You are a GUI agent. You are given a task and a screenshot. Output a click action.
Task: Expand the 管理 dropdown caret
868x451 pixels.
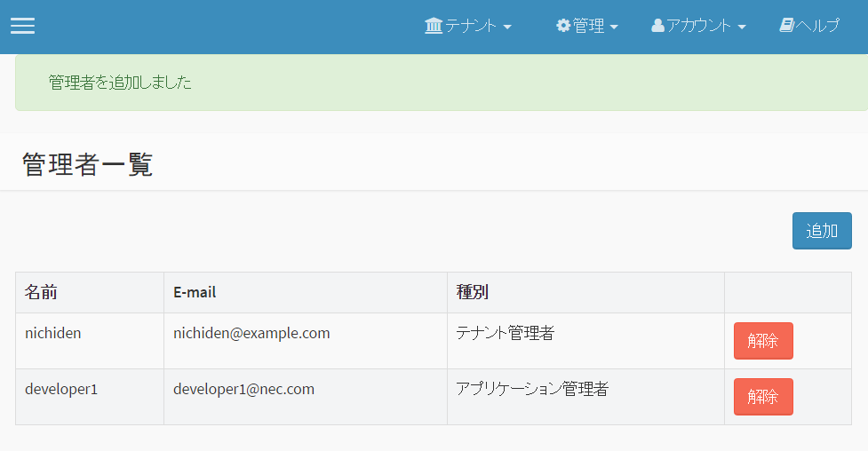coord(614,27)
